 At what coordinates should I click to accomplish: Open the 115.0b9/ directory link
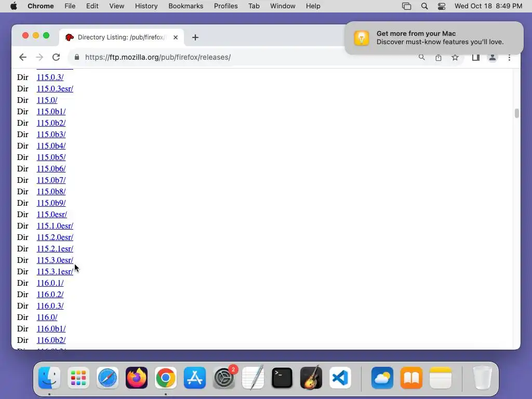[51, 203]
